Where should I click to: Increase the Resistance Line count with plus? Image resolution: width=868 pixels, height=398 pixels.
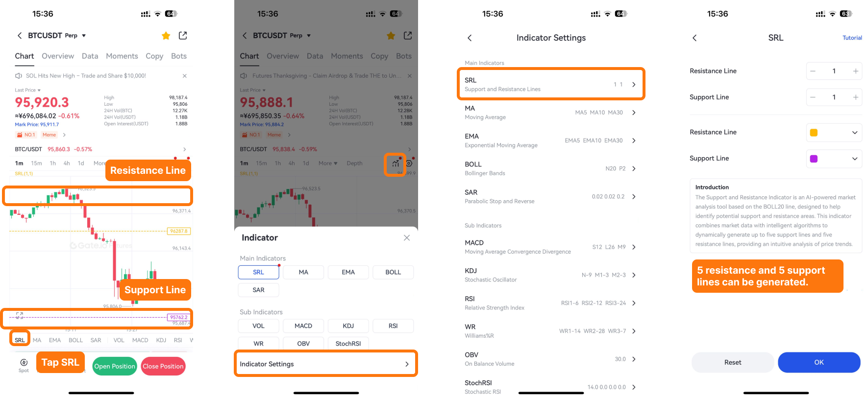[855, 71]
